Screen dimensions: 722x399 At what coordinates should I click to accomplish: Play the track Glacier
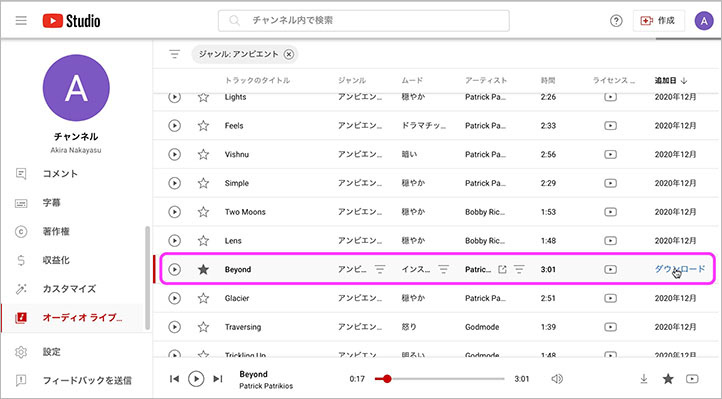point(174,298)
